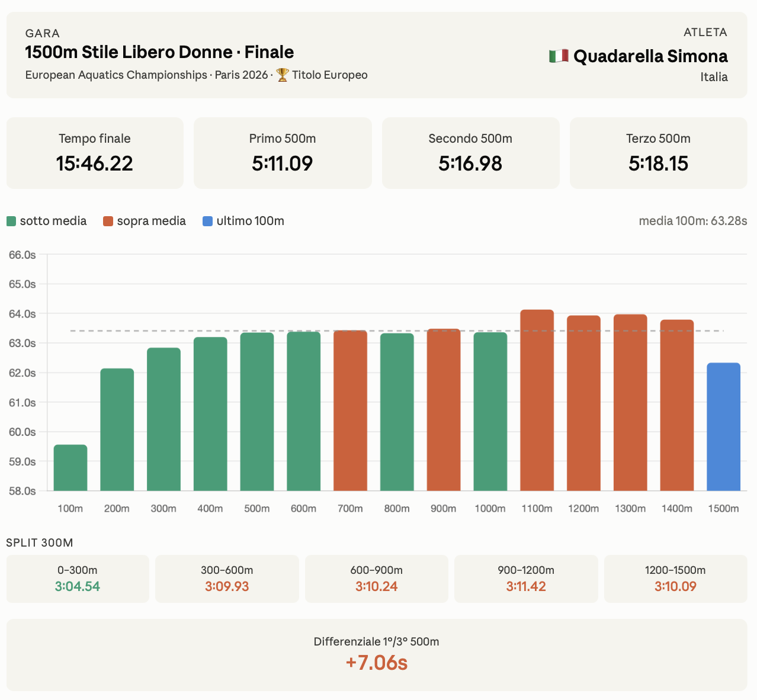Click the GARA header label
This screenshot has height=700, width=757.
point(42,33)
